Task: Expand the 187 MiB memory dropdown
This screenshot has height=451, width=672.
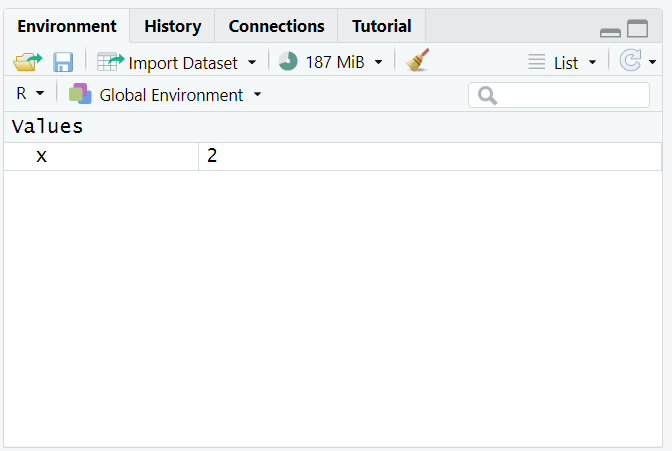Action: pyautogui.click(x=379, y=62)
